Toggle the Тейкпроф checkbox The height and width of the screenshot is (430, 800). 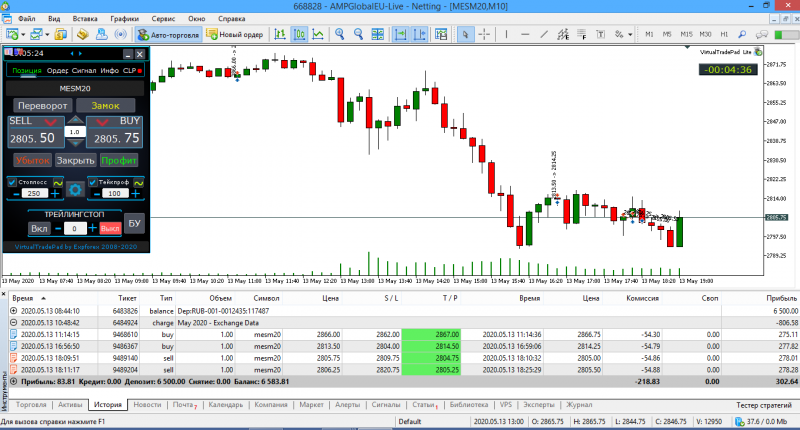[x=92, y=182]
